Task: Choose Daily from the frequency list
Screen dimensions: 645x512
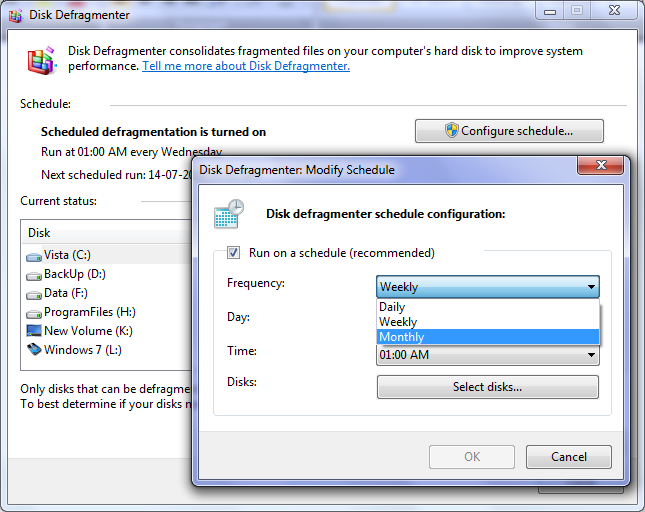Action: pos(392,307)
